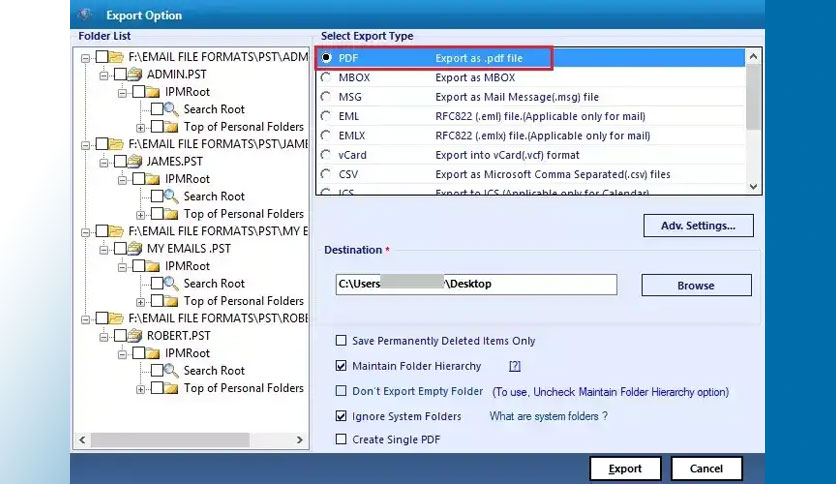
Task: Collapse the MY EMAILS .PST tree node
Action: pos(104,249)
